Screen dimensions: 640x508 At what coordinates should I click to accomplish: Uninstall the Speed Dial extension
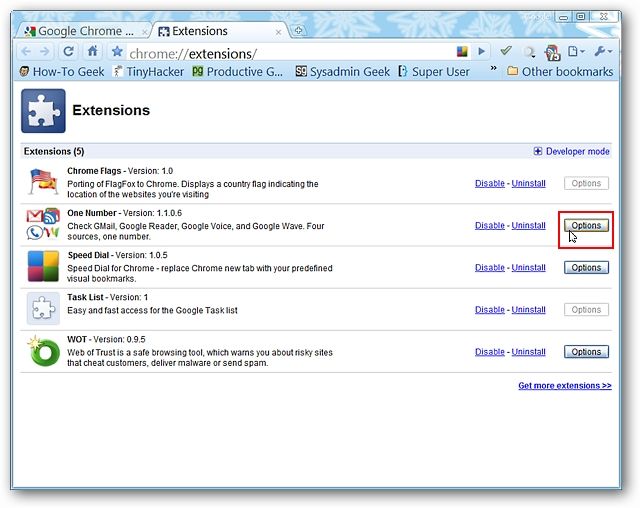point(528,267)
